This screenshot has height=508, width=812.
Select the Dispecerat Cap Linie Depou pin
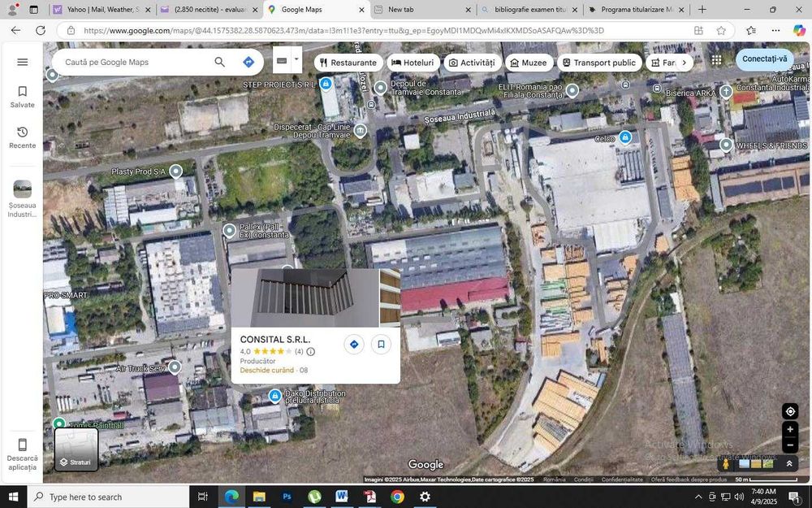point(361,130)
